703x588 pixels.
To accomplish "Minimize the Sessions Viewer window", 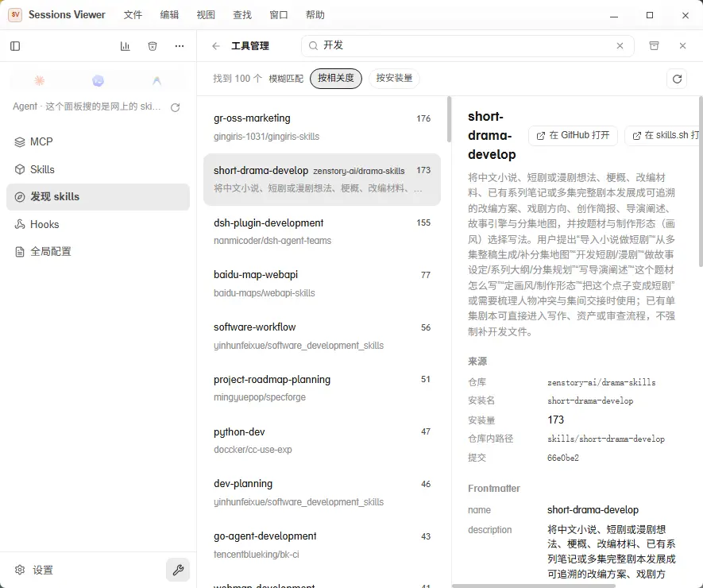I will click(x=614, y=15).
